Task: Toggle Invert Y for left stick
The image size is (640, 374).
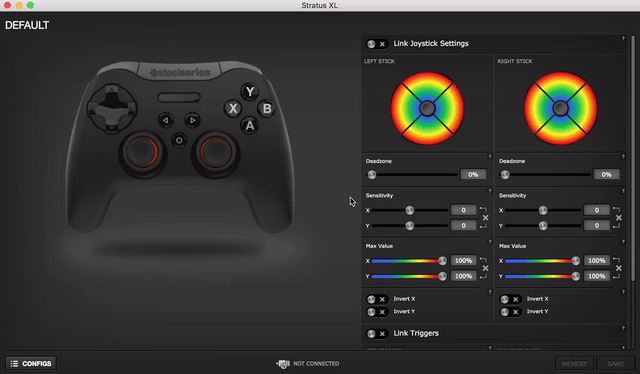Action: pyautogui.click(x=376, y=312)
